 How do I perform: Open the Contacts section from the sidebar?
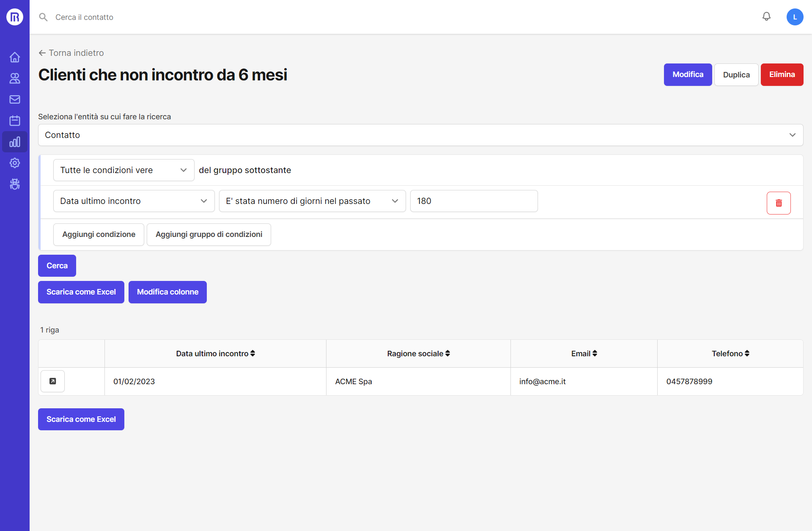point(15,78)
